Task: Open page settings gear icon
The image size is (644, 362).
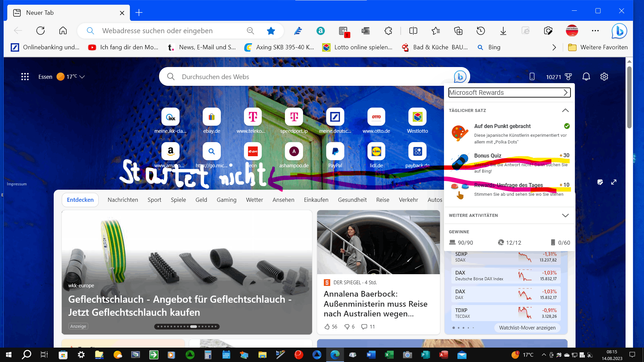Action: (x=604, y=77)
